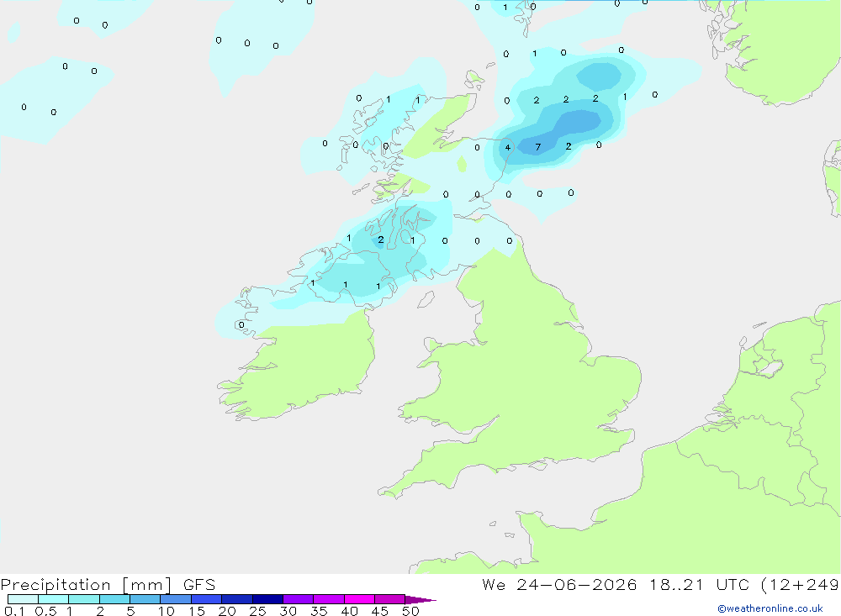Image resolution: width=841 pixels, height=616 pixels.
Task: Click the legend label '20'
Action: point(227,611)
